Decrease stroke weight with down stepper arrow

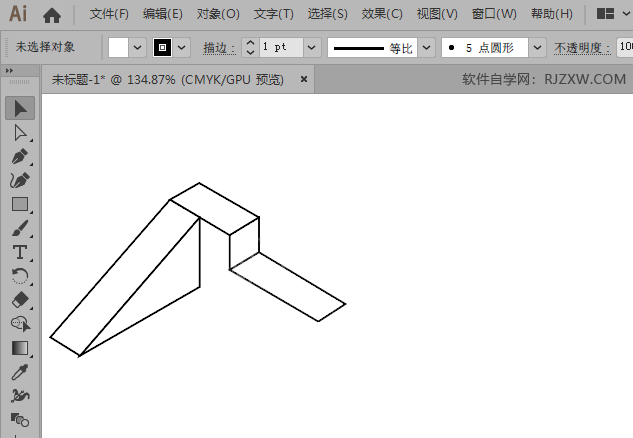250,52
